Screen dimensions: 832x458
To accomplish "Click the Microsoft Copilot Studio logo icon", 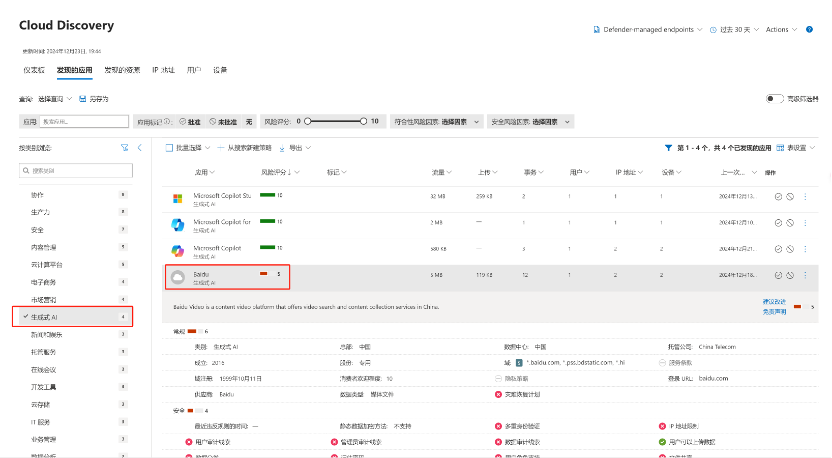I will pyautogui.click(x=178, y=198).
